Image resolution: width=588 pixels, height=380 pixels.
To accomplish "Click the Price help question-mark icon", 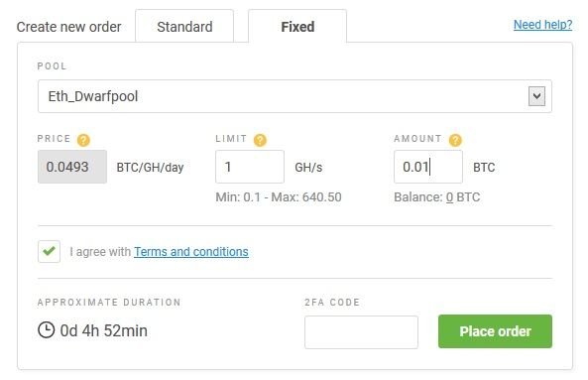I will 83,140.
